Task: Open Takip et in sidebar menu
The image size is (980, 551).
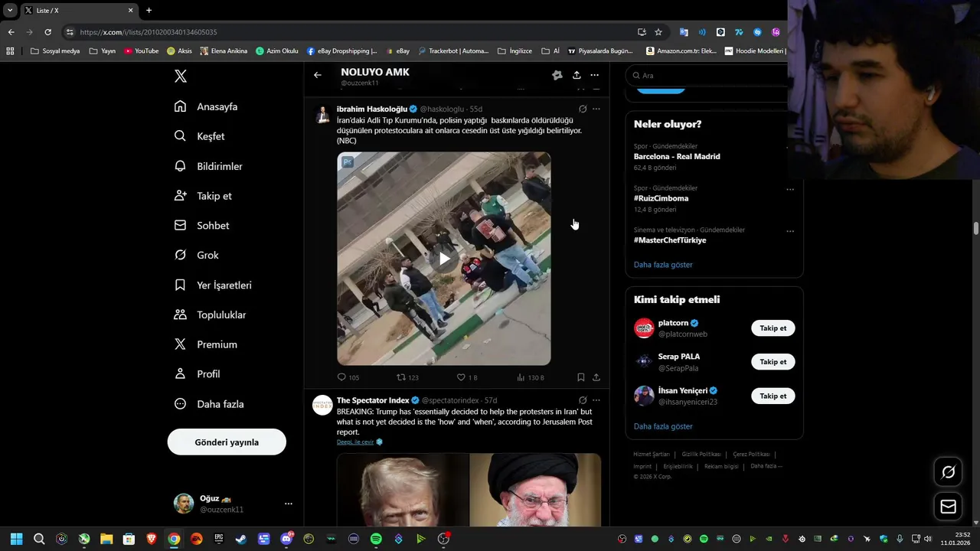Action: coord(203,196)
